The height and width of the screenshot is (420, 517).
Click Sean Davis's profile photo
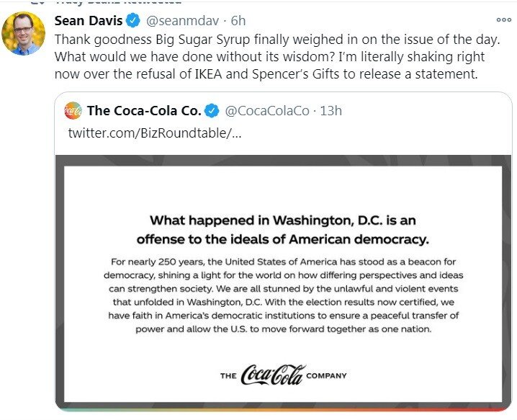point(24,34)
